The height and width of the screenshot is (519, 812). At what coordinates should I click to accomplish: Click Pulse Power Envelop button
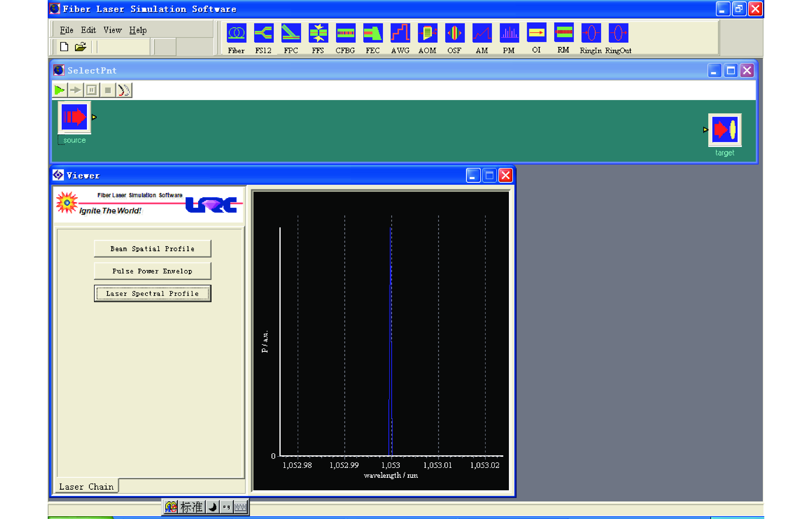[x=152, y=271]
